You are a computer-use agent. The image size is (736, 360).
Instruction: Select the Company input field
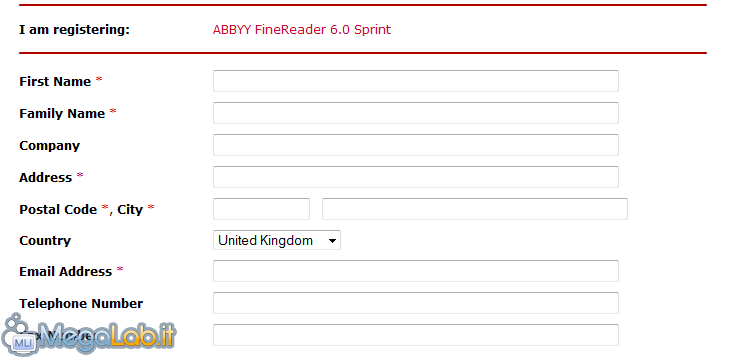(416, 145)
